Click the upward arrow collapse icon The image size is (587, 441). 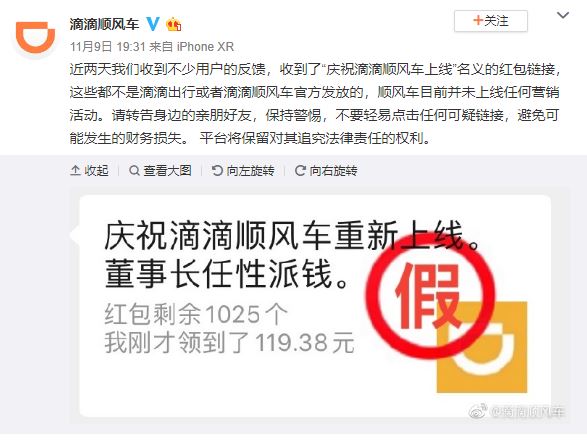pyautogui.click(x=75, y=171)
